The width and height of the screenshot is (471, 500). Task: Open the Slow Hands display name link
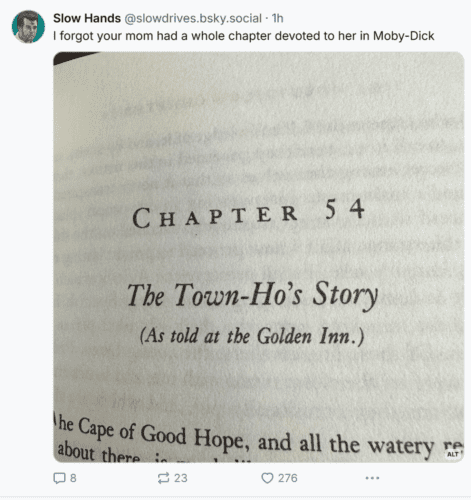coord(87,18)
